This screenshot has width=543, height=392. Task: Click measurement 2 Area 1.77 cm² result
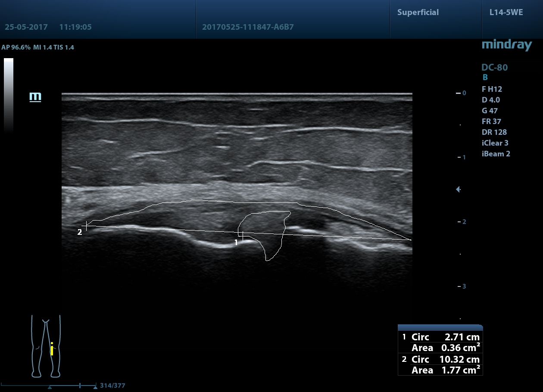click(445, 370)
